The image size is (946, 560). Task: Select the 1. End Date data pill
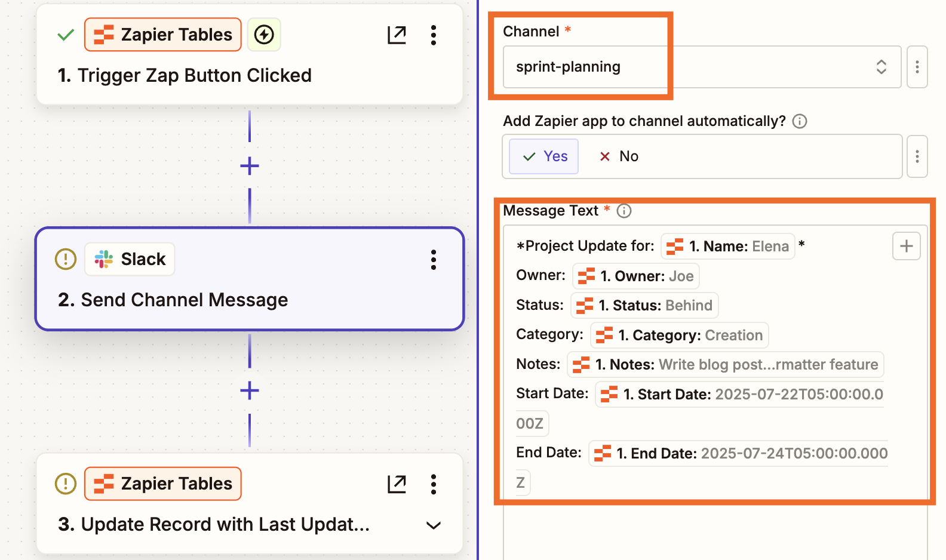click(x=739, y=453)
